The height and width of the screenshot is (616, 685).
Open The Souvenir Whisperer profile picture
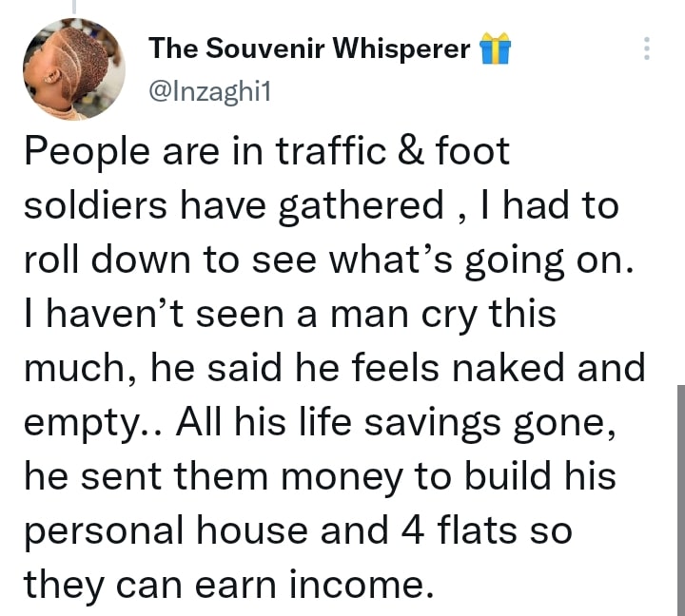tap(74, 68)
